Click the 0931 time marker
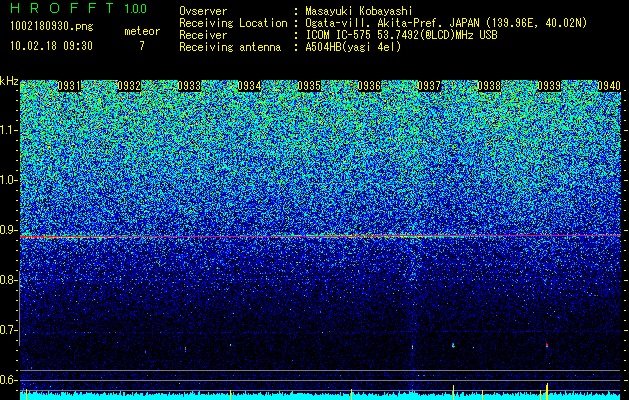This screenshot has width=629, height=400. coord(69,86)
